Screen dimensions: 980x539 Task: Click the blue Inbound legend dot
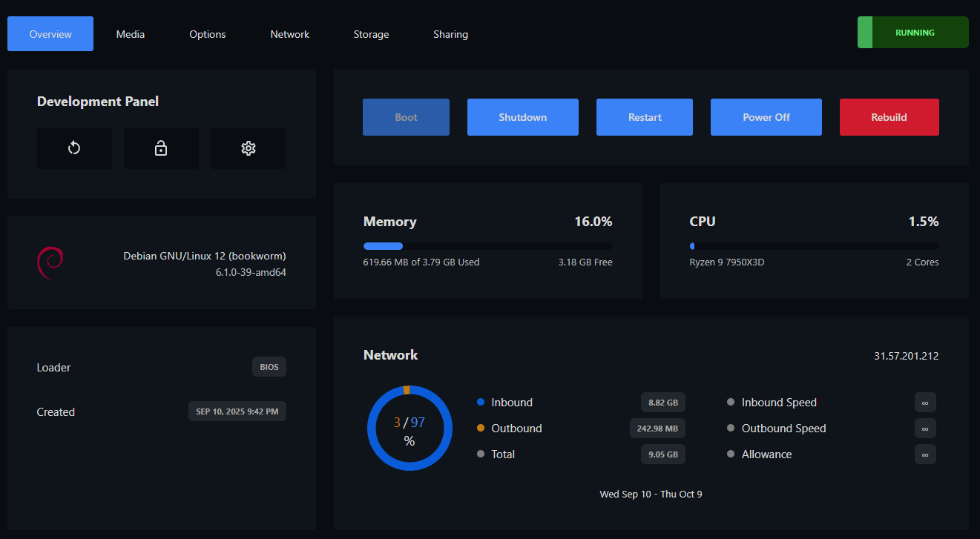[481, 403]
